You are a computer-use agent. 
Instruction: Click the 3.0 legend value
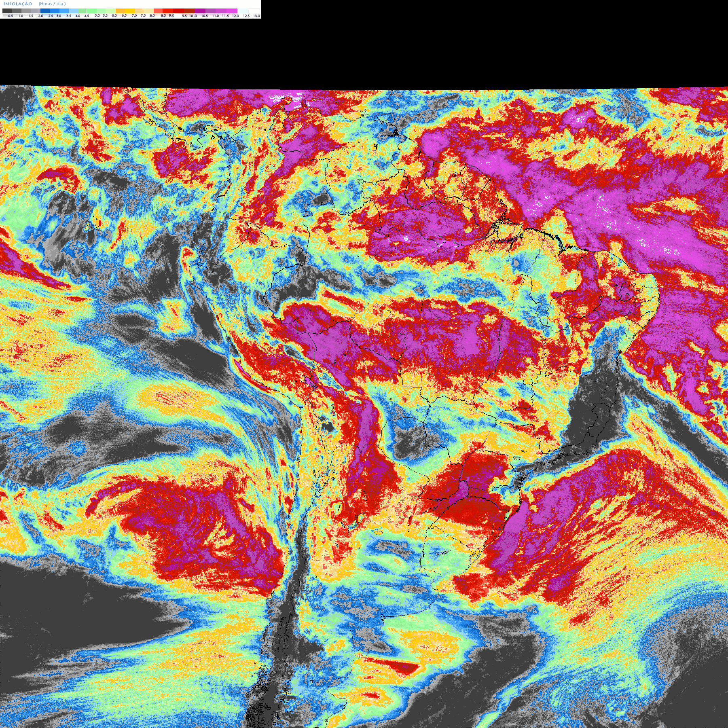coord(59,16)
